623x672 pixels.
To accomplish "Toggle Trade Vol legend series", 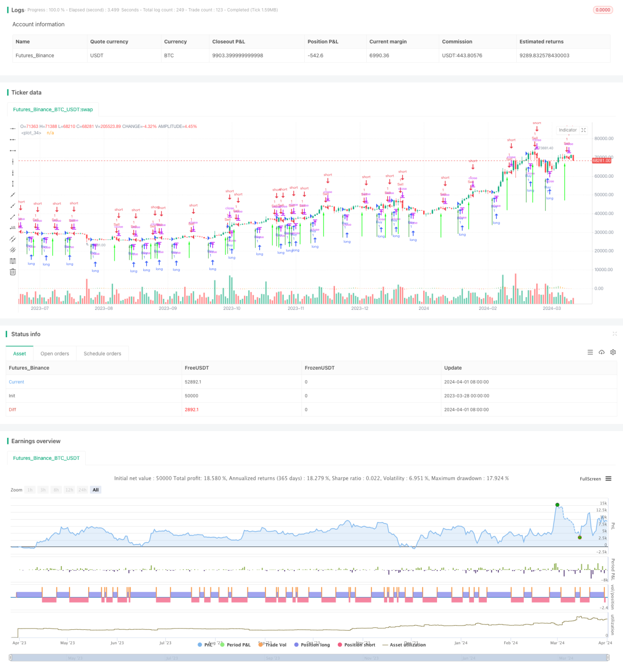I will click(272, 645).
